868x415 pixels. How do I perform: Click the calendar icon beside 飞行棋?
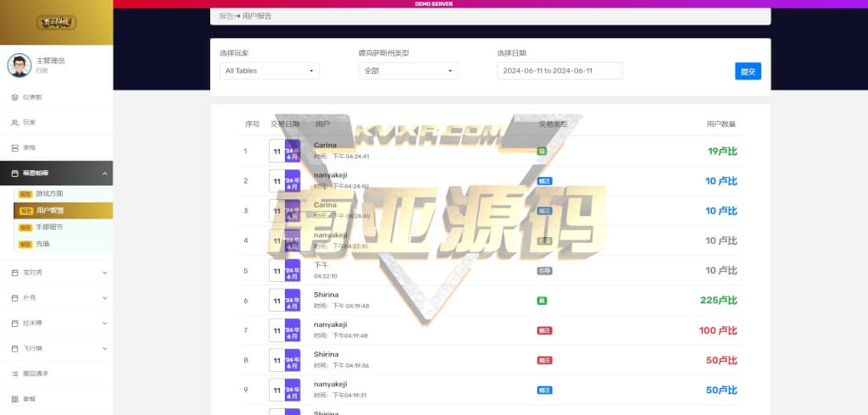click(15, 349)
